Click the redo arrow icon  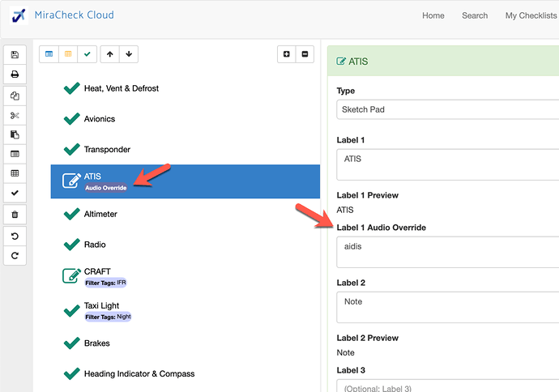(x=15, y=255)
